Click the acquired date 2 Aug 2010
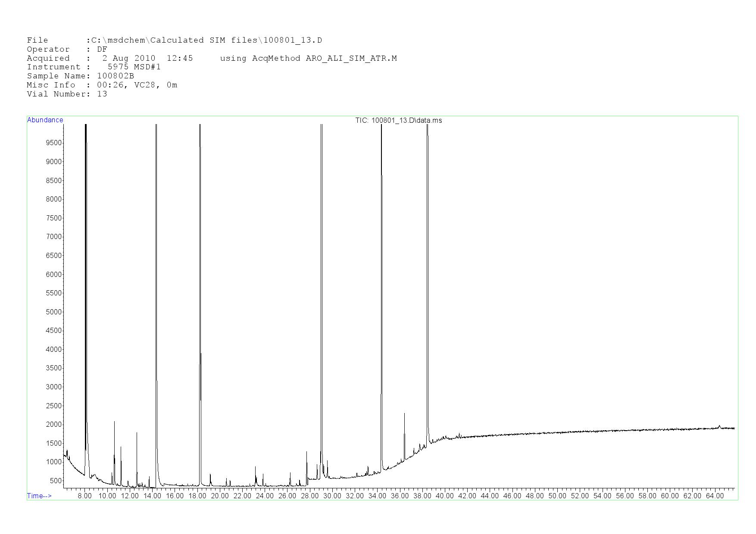The height and width of the screenshot is (534, 756). [128, 58]
